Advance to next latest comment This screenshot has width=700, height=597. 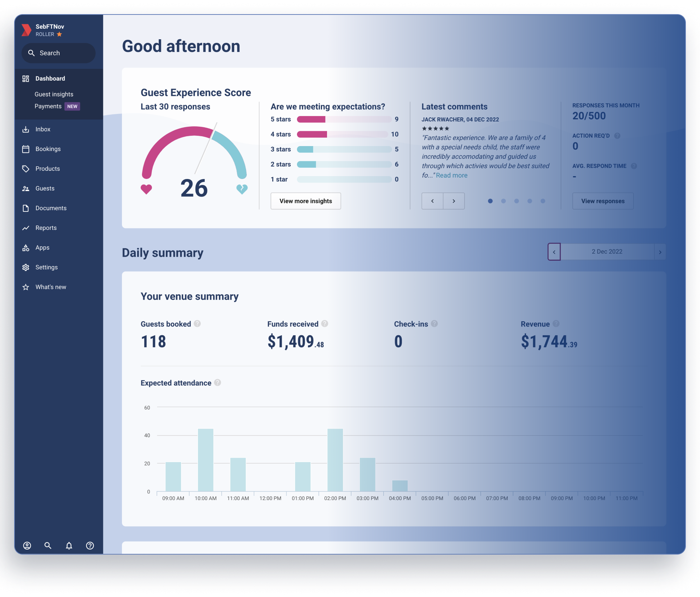(x=454, y=201)
